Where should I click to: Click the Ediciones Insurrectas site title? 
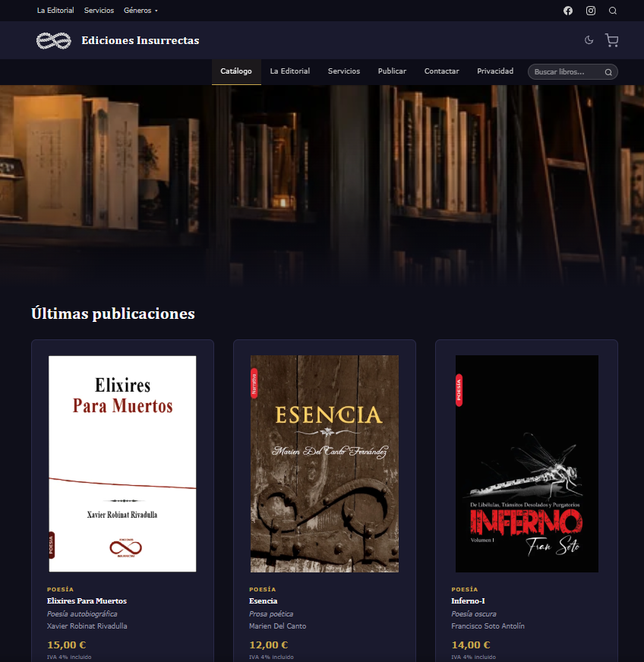(140, 40)
